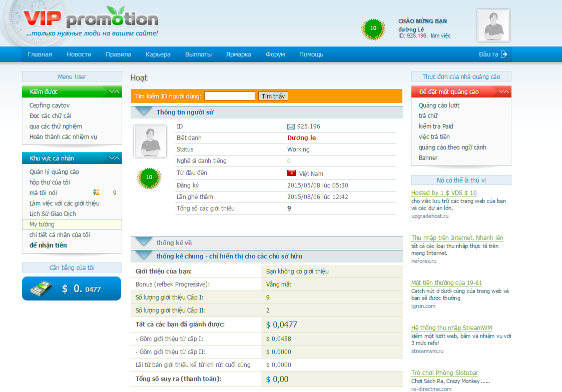Click the Đầu ra logout link

(488, 54)
